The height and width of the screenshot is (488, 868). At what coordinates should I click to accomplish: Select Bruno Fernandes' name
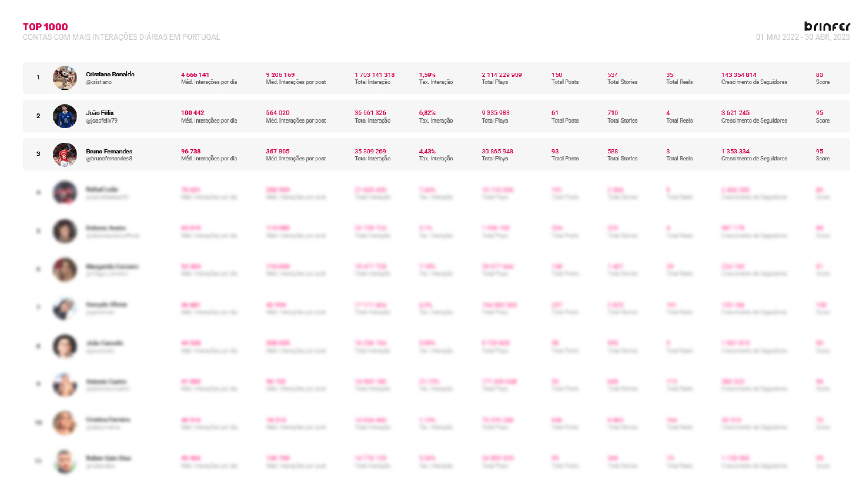point(109,151)
